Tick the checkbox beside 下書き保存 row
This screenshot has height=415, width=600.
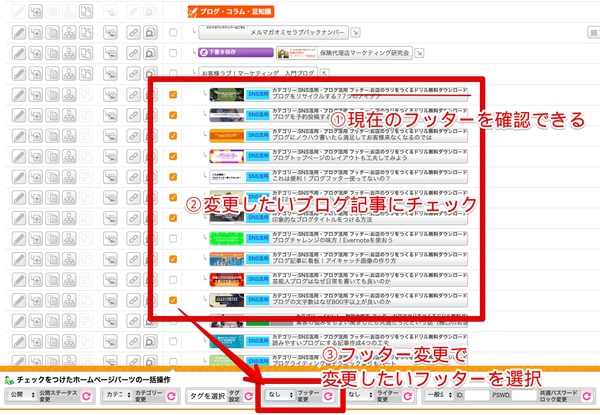coord(174,54)
